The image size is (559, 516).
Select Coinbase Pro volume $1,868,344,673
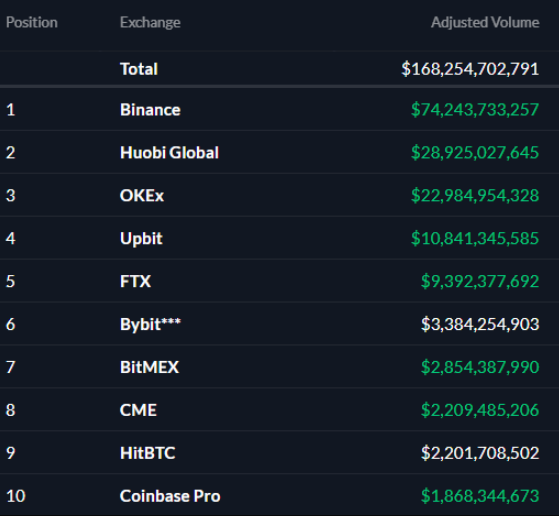click(480, 496)
